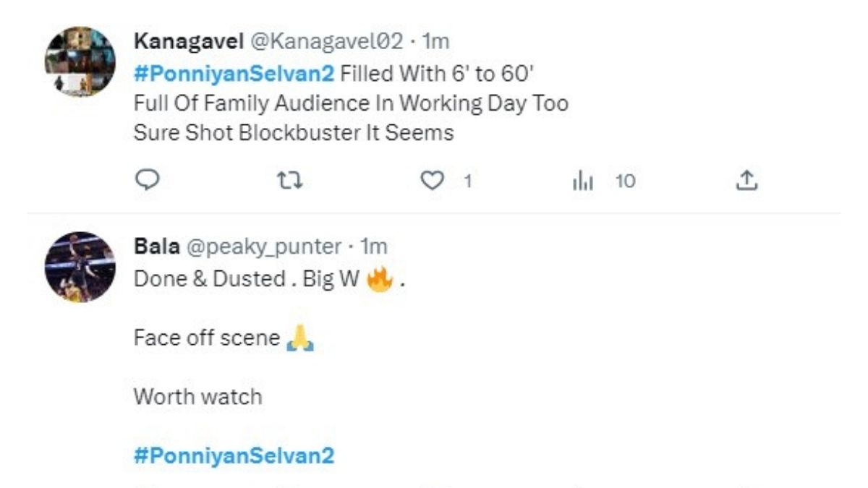The height and width of the screenshot is (488, 868).
Task: Click the like count of 1
Action: pos(467,181)
